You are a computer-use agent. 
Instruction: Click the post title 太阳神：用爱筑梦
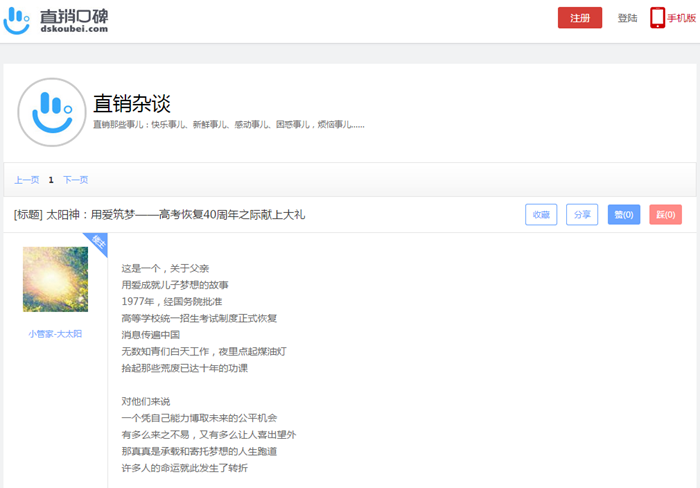(160, 215)
